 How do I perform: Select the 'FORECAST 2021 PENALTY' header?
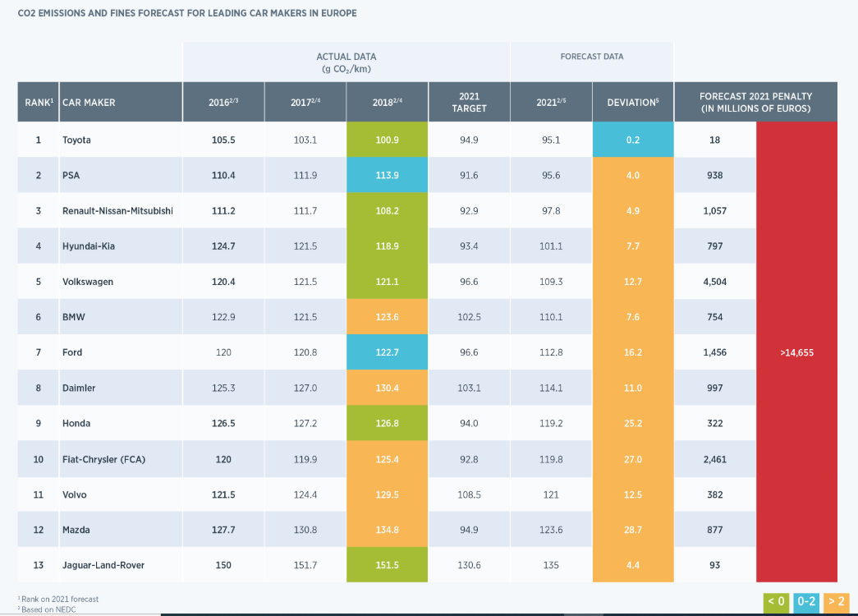tap(755, 103)
